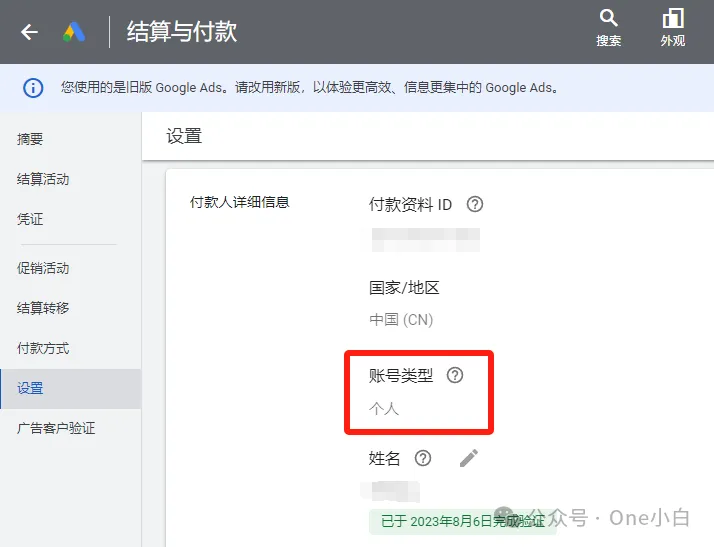
Task: Open Google Ads home via logo
Action: tap(74, 32)
